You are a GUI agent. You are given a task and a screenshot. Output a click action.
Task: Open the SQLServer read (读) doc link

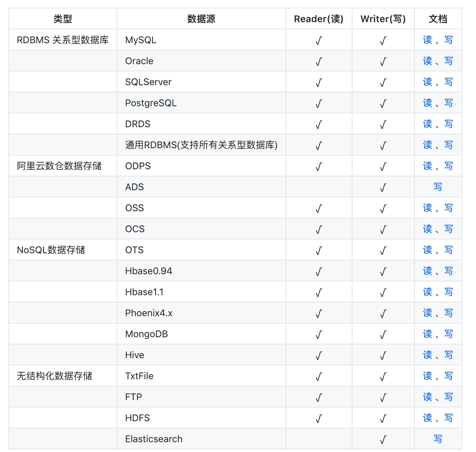tap(427, 82)
